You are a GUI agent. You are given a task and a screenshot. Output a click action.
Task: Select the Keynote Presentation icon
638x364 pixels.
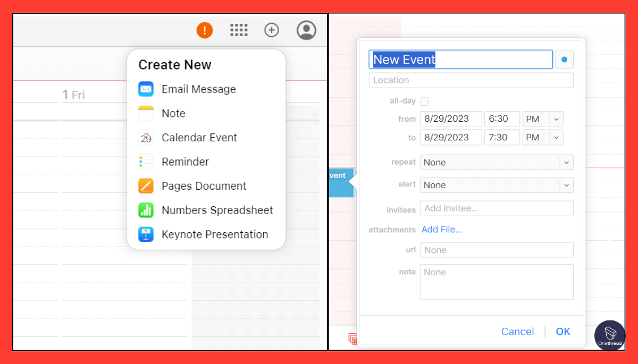click(146, 234)
